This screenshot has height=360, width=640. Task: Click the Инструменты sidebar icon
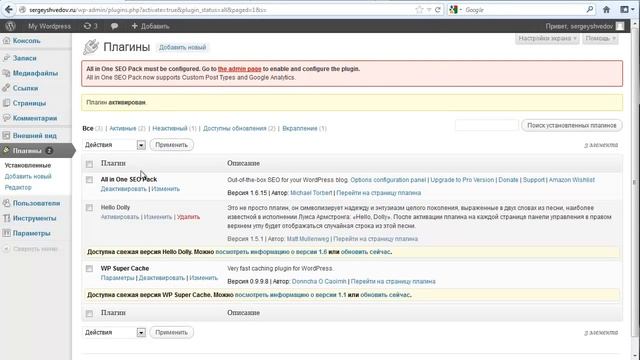6,218
